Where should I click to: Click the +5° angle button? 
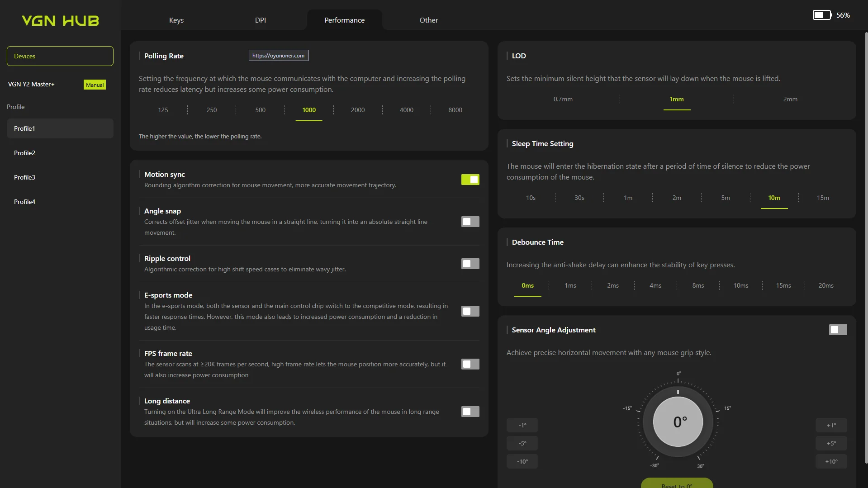pos(831,443)
